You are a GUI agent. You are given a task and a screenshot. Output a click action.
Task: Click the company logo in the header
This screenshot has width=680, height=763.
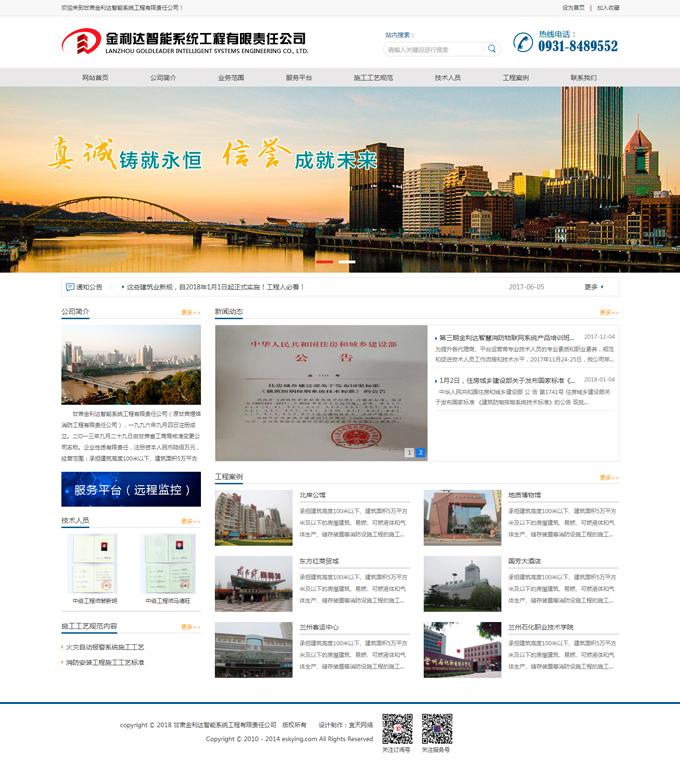point(185,42)
